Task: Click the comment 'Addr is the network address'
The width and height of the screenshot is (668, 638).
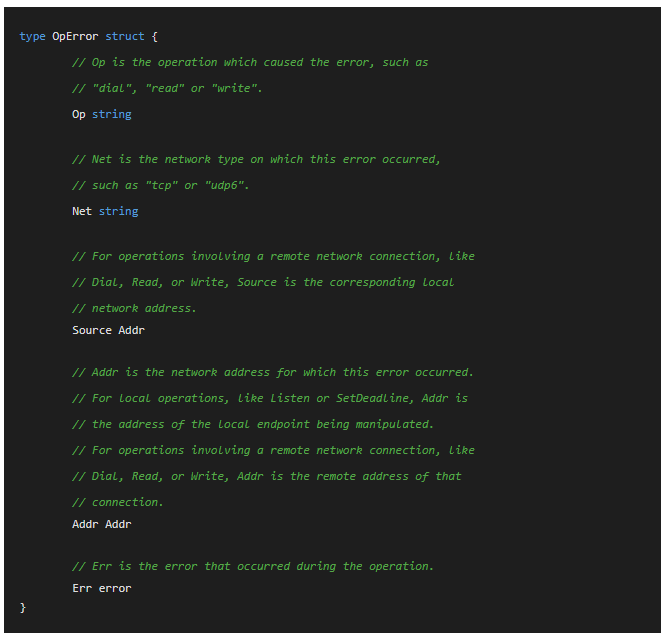Action: point(273,372)
